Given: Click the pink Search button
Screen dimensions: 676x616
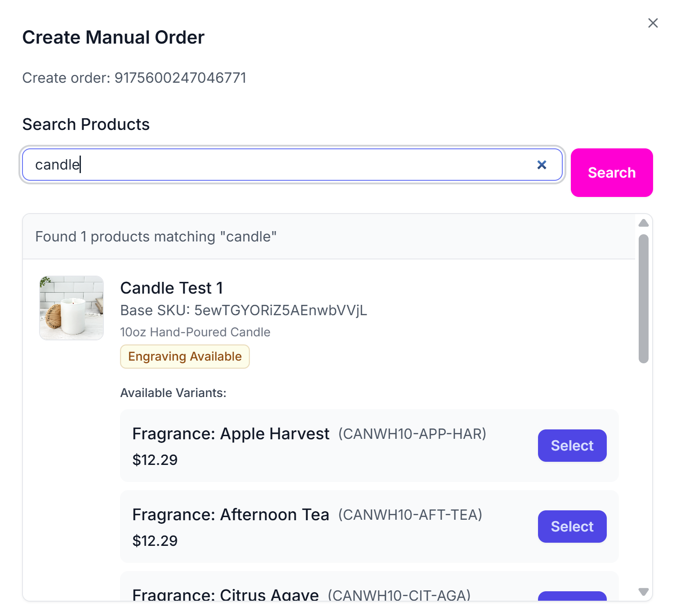Looking at the screenshot, I should pos(611,173).
